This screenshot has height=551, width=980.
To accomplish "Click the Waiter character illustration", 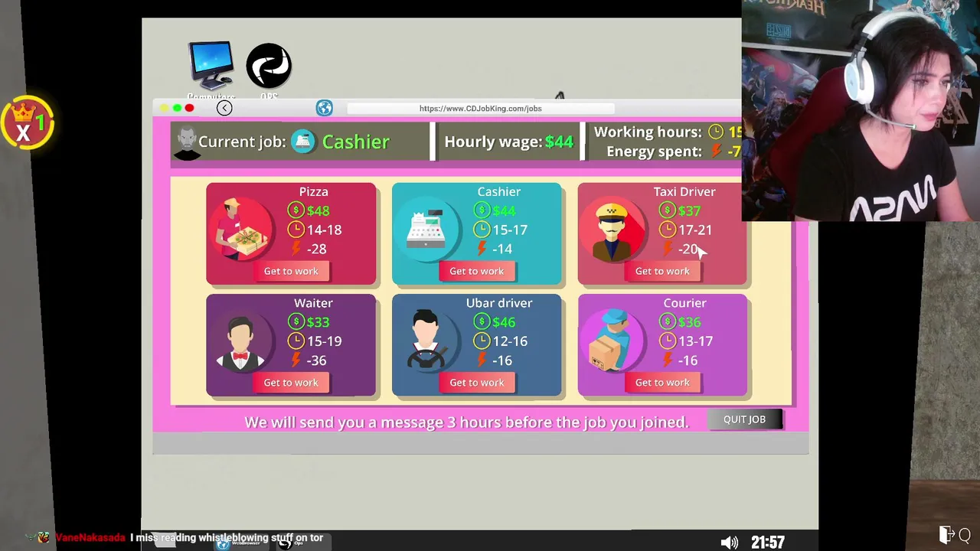I will [240, 341].
